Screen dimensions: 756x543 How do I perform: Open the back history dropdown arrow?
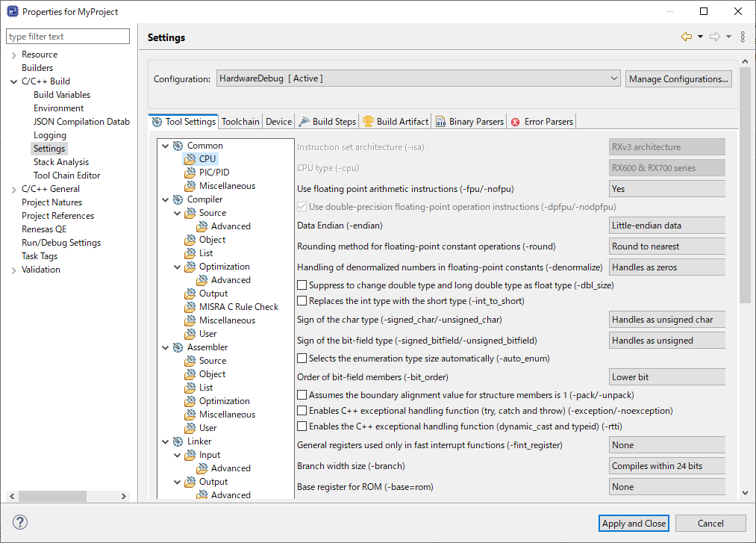pos(700,37)
